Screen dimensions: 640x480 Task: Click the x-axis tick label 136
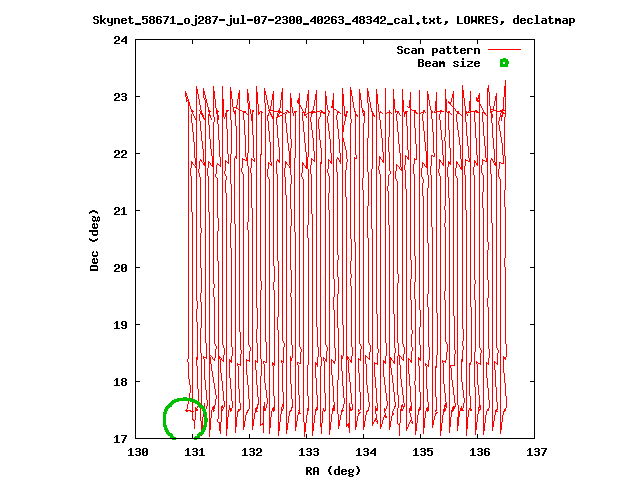click(x=480, y=452)
